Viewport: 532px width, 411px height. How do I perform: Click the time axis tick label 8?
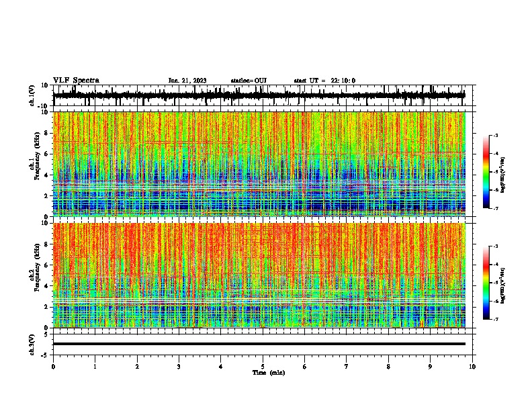(x=388, y=367)
